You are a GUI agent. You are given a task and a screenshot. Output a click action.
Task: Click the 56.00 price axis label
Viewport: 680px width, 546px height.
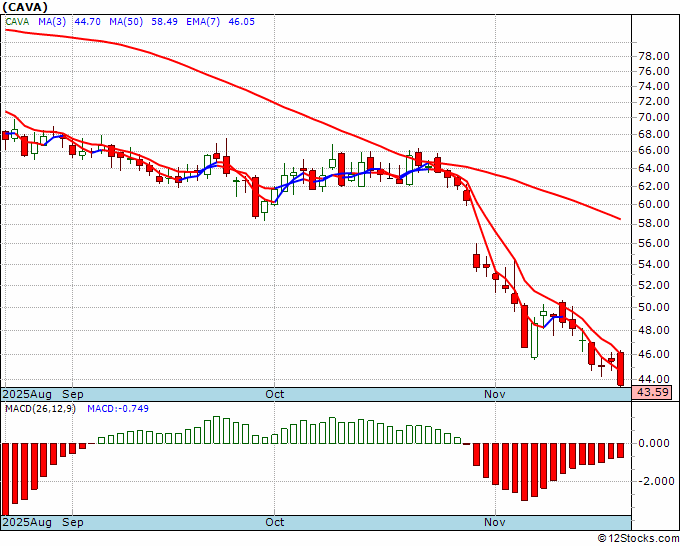pos(654,244)
